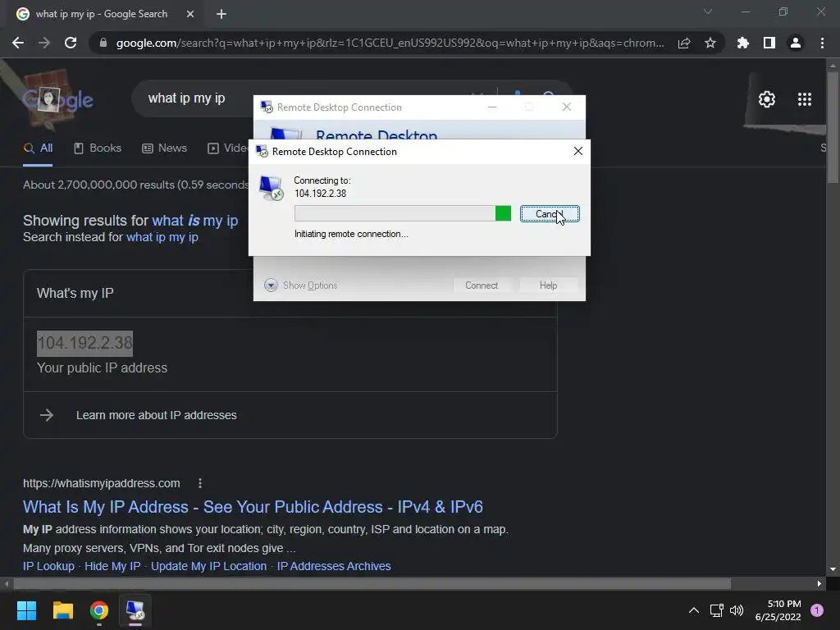Open Chrome profile avatar menu
This screenshot has height=630, width=840.
[795, 43]
